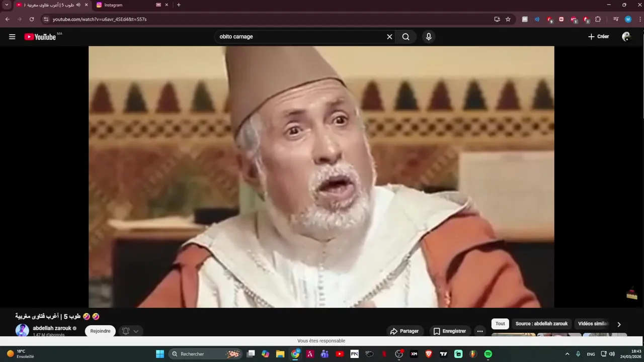Install app icon in the address bar
Screen dimensions: 644x362
tap(497, 19)
